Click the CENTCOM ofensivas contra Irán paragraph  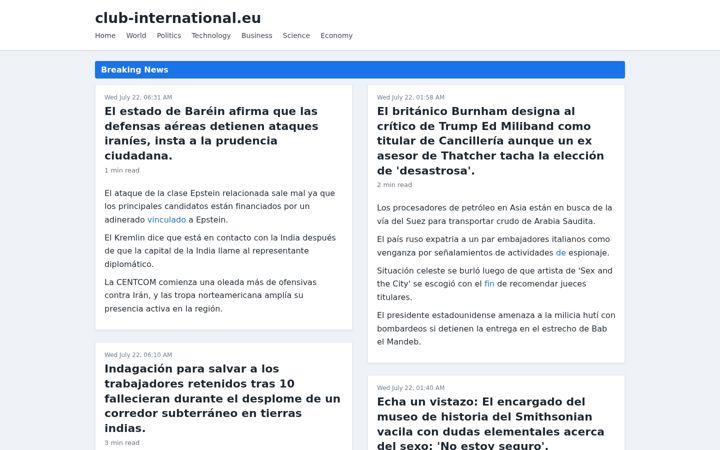point(210,295)
